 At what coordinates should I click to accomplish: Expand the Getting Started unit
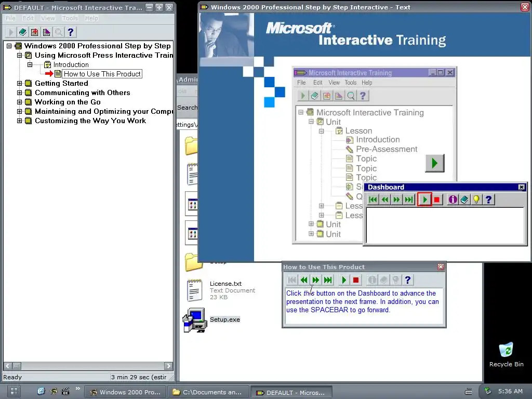click(20, 83)
